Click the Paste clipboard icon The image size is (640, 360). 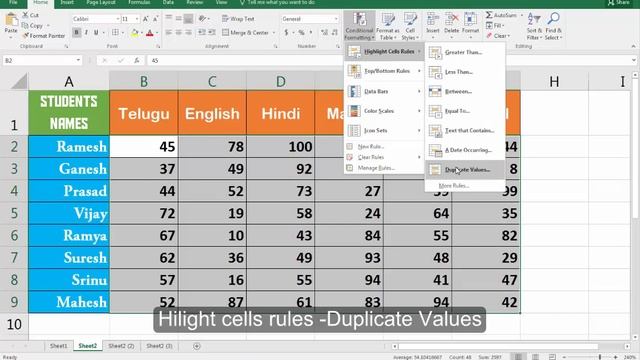[x=11, y=19]
